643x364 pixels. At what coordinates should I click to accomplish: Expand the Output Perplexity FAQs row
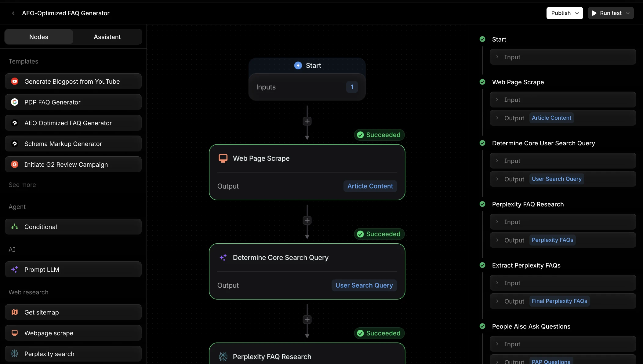pyautogui.click(x=563, y=240)
